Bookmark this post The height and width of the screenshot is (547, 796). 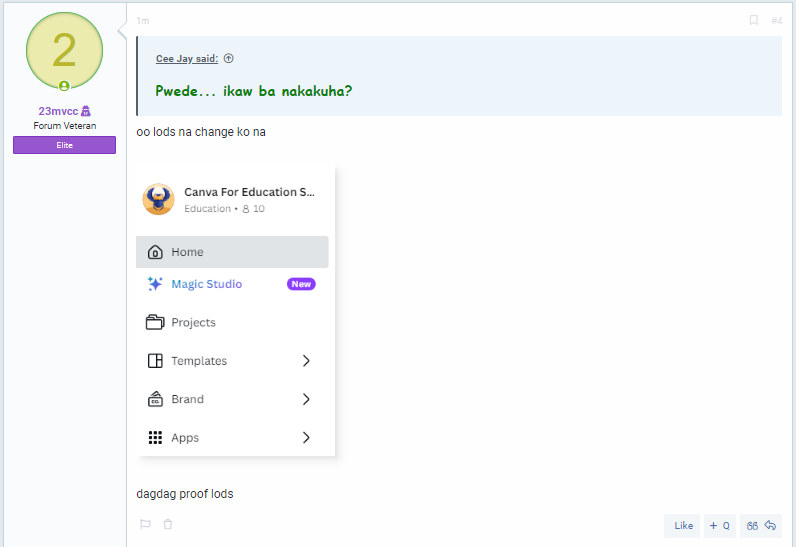pos(754,20)
